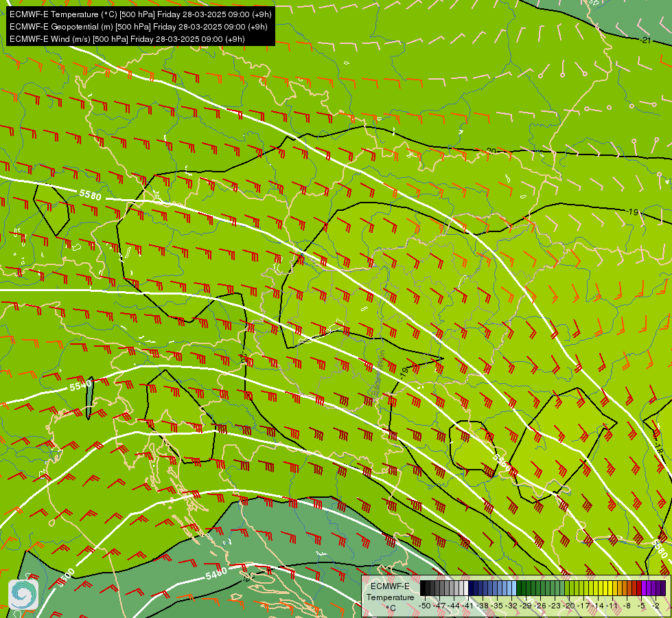Select the ECMWF-E Wind (m/s) title line
Viewport: 672px width, 618px height.
click(127, 39)
